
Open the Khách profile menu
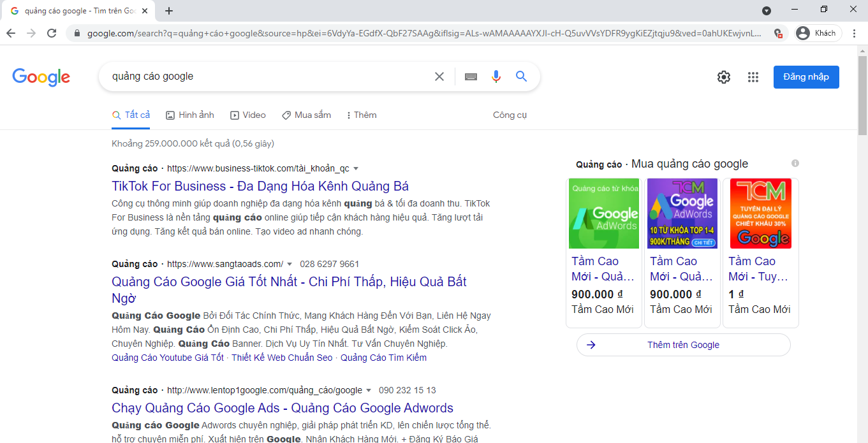tap(819, 33)
